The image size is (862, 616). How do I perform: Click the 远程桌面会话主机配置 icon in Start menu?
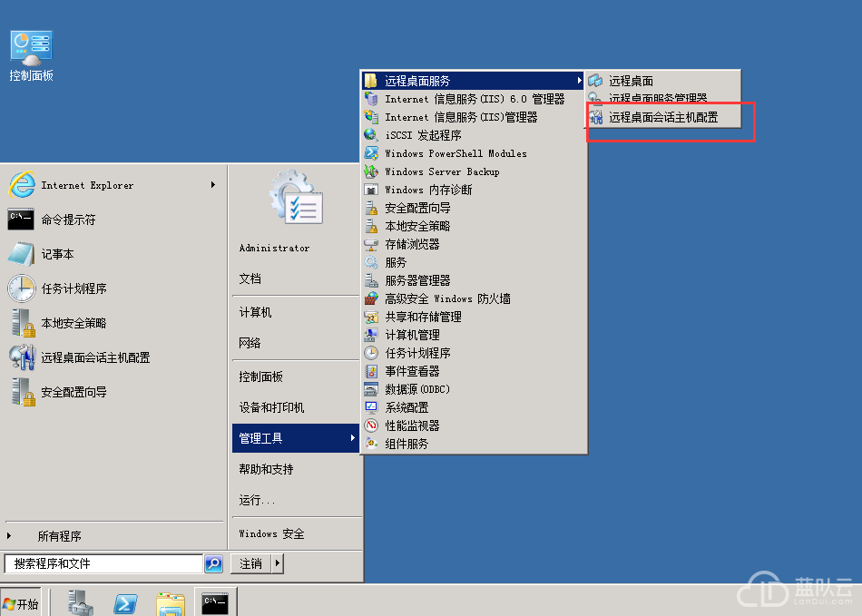pos(22,357)
